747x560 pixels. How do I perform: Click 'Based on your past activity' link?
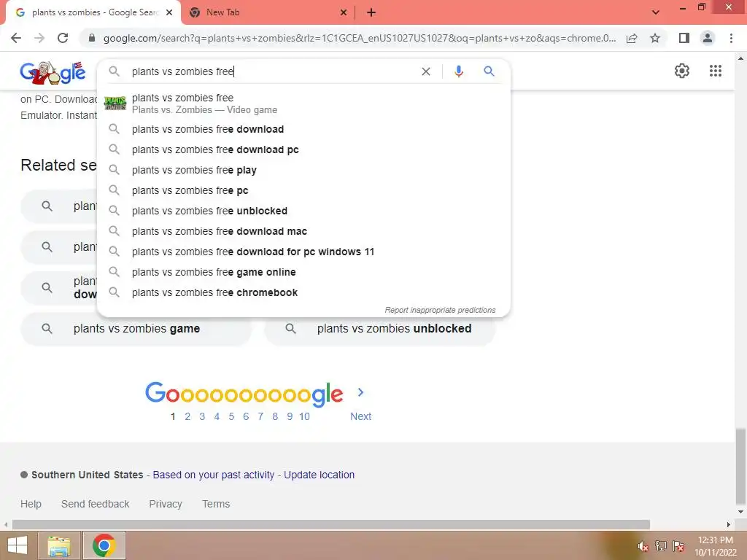click(x=214, y=475)
